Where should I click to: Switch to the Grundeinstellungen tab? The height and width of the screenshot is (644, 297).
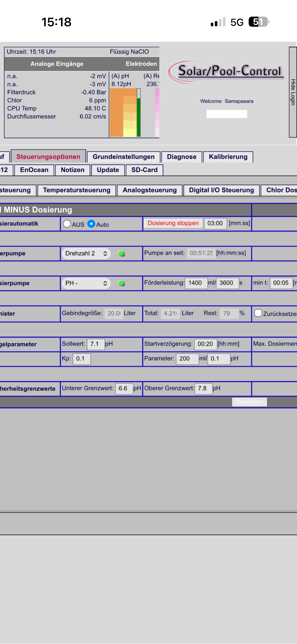coord(124,157)
